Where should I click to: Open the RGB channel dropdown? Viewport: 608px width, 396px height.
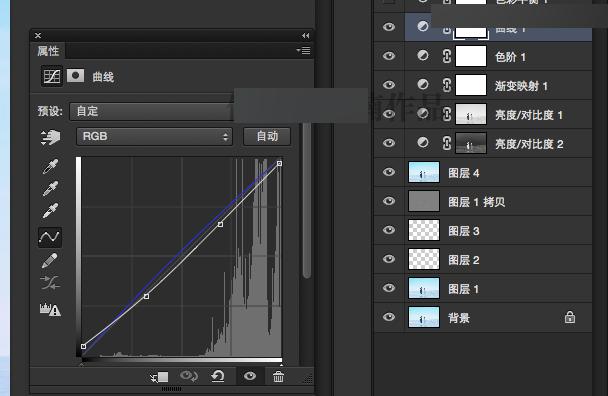pyautogui.click(x=154, y=137)
